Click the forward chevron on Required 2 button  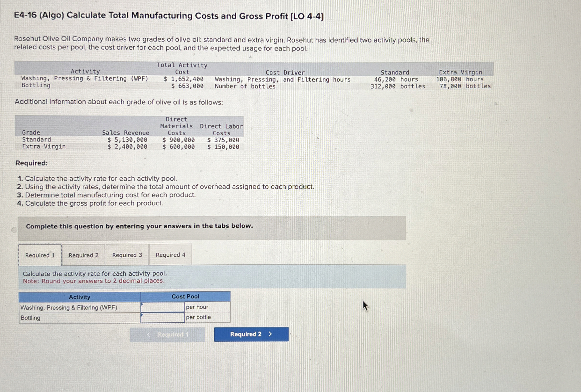270,334
